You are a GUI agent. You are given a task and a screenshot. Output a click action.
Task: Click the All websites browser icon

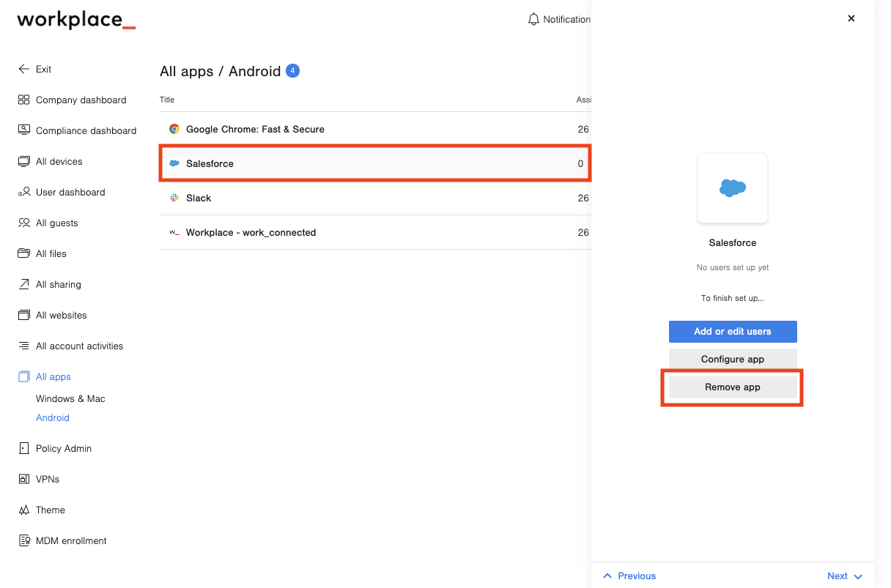click(x=23, y=315)
